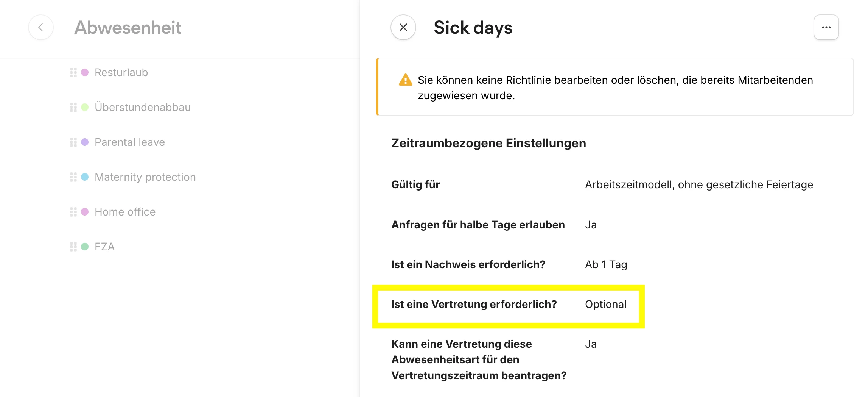Click the drag handle beside Home office
The image size is (868, 397).
click(73, 212)
